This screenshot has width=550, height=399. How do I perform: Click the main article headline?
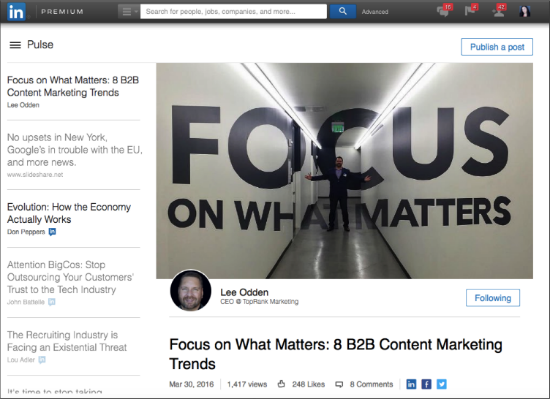pyautogui.click(x=336, y=354)
